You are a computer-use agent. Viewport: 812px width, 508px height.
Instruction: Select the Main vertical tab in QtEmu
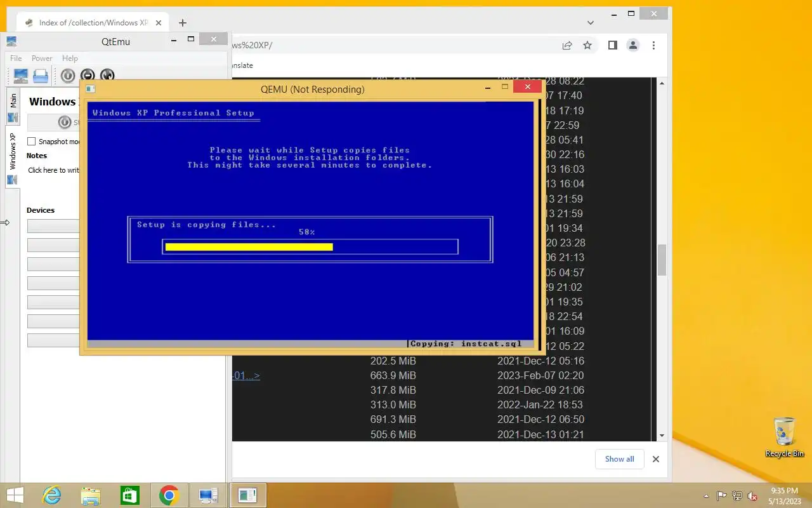pos(13,108)
